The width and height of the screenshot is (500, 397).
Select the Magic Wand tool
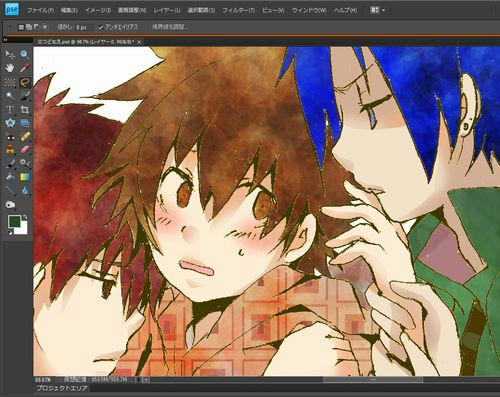pos(10,96)
